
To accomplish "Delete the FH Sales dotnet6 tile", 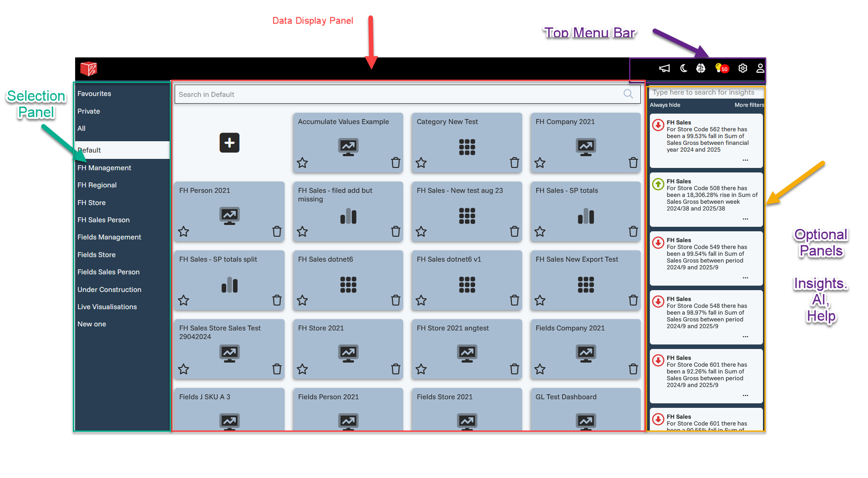I will click(x=396, y=300).
